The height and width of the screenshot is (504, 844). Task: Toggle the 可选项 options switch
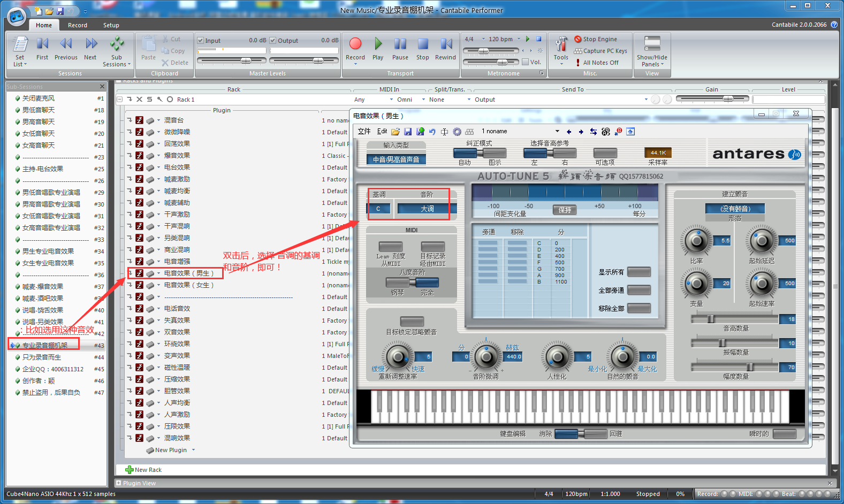pos(605,153)
